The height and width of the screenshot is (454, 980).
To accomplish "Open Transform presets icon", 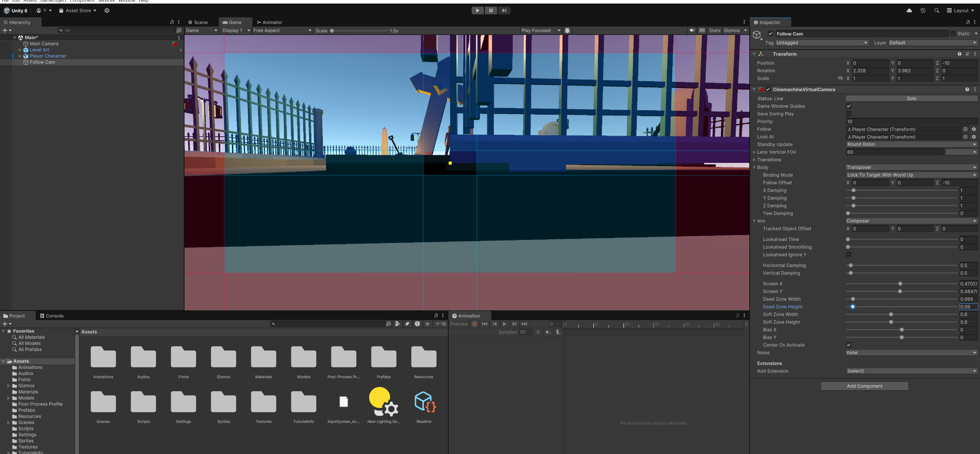I will point(967,54).
